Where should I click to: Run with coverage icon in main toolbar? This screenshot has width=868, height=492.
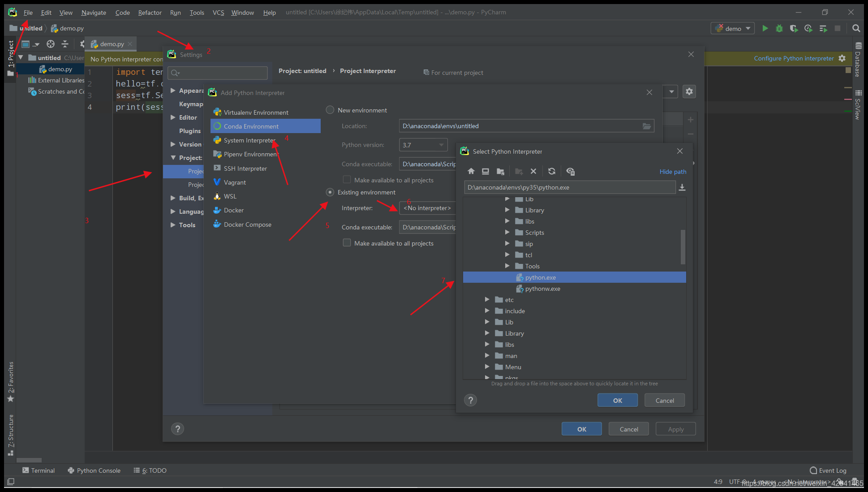point(794,28)
